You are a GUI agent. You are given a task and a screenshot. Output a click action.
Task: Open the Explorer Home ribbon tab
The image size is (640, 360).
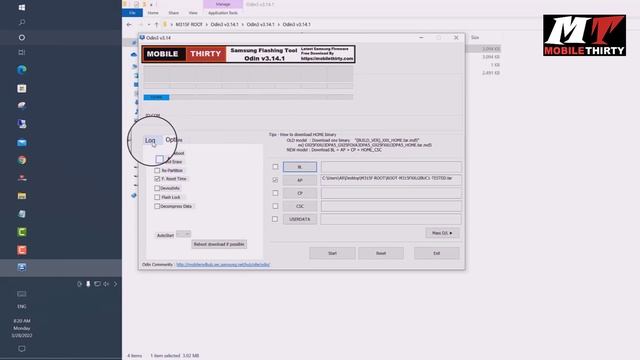click(153, 13)
